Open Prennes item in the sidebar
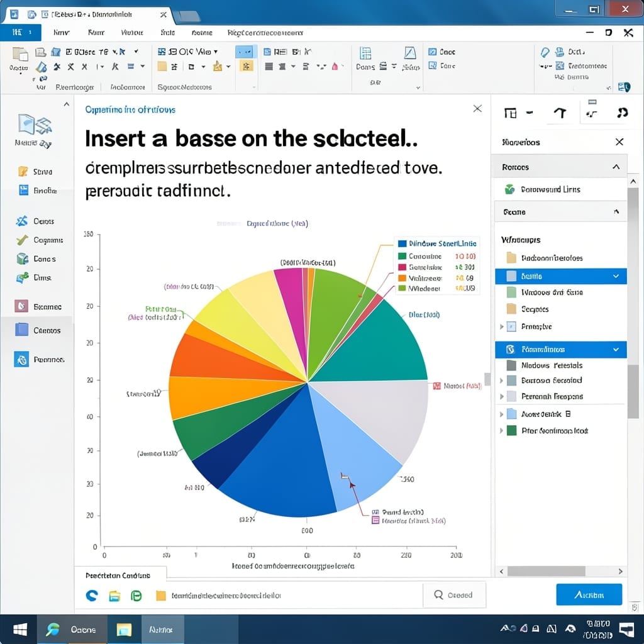The height and width of the screenshot is (644, 644). coord(39,359)
